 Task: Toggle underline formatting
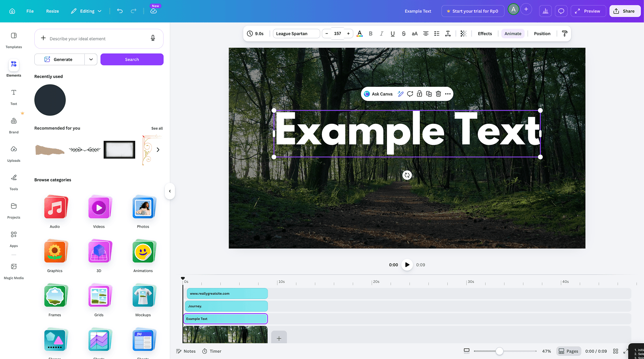coord(393,34)
